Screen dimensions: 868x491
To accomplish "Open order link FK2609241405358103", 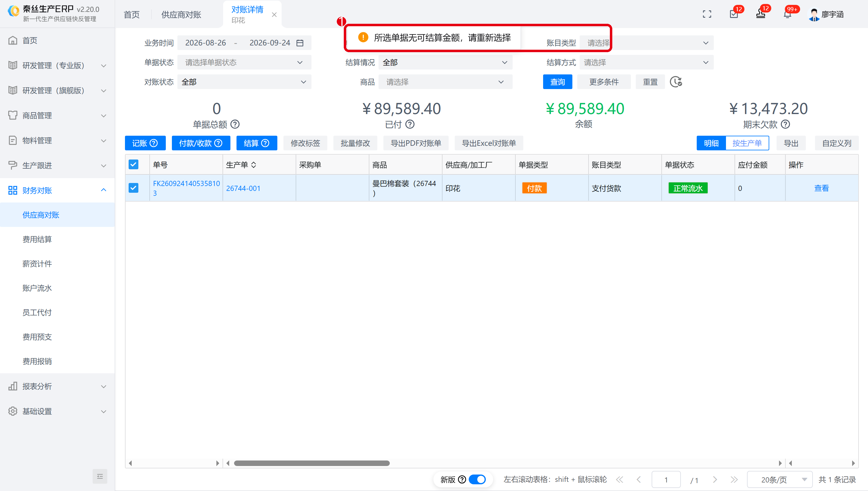I will coord(186,188).
